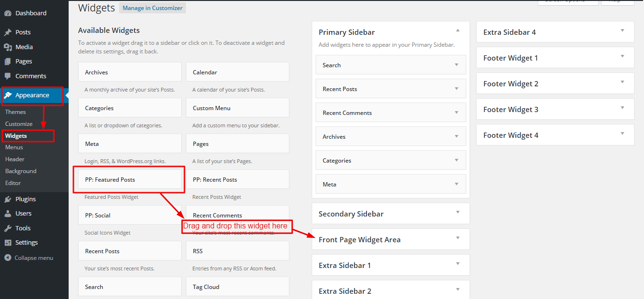Open the Dashboard menu label
644x299 pixels.
point(31,13)
